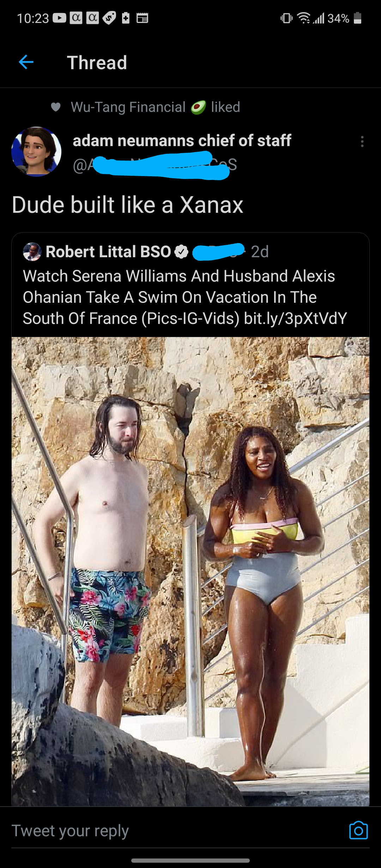The height and width of the screenshot is (868, 381).
Task: Open the bit.ly/3pXtVdY link
Action: [296, 318]
